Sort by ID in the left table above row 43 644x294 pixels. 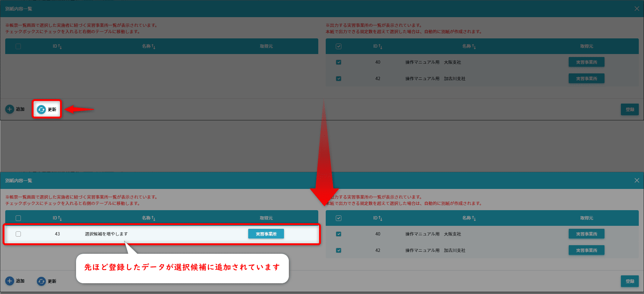[x=57, y=218]
